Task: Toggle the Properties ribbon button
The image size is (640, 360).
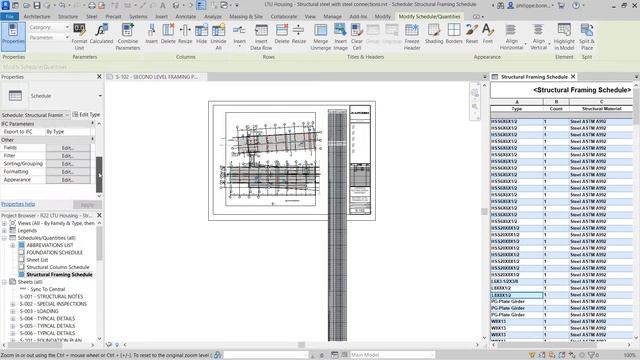Action: (x=13, y=36)
